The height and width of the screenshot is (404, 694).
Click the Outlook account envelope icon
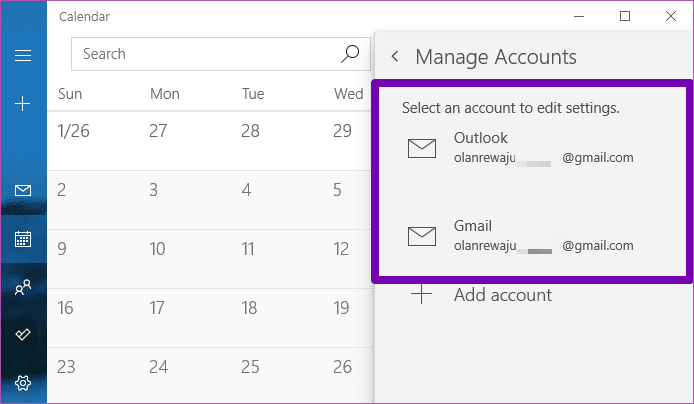(422, 148)
